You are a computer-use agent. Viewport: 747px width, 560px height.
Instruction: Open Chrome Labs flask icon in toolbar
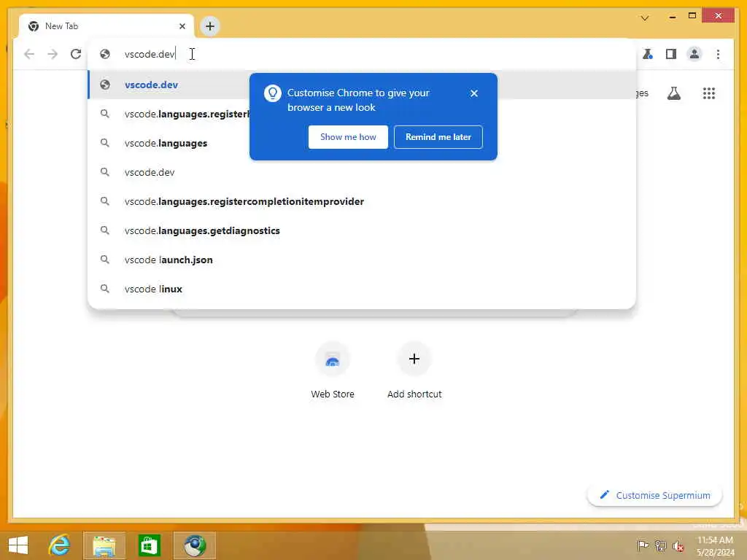(648, 54)
